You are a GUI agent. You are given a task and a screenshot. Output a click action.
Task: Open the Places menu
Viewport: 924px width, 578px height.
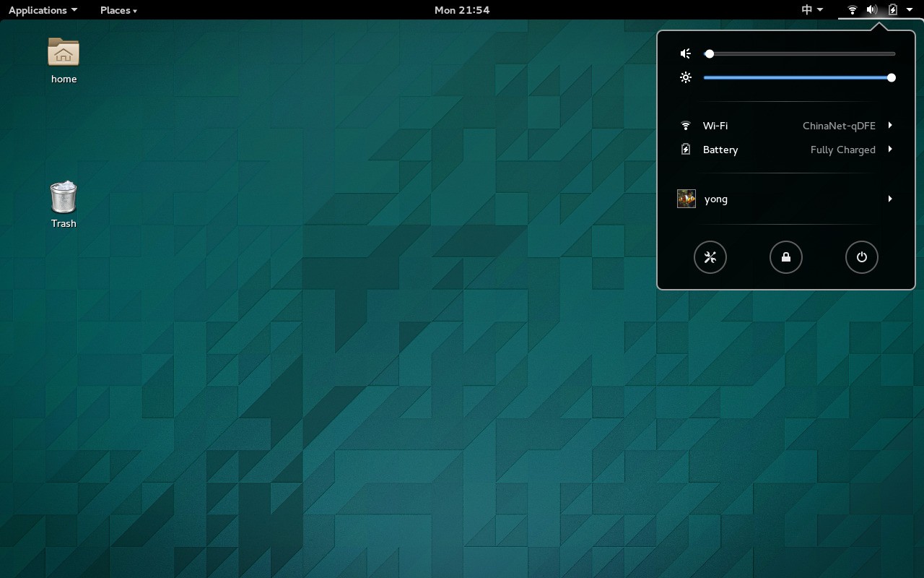point(118,9)
